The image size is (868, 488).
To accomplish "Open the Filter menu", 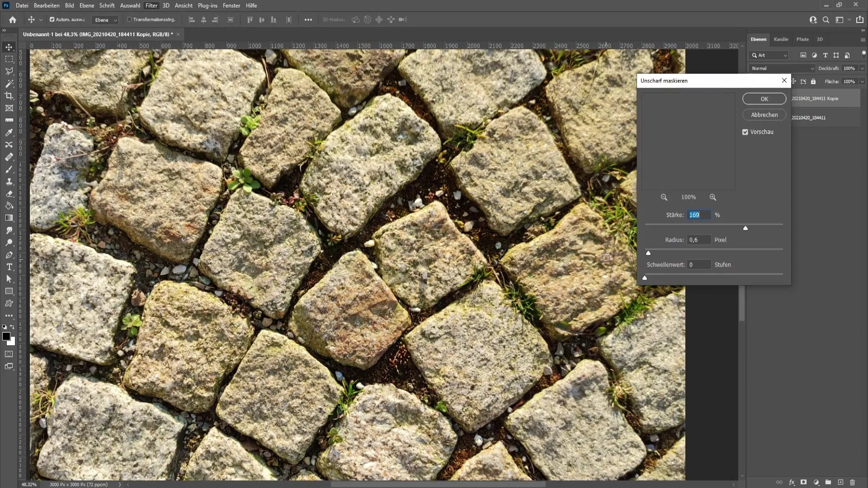I will (151, 5).
